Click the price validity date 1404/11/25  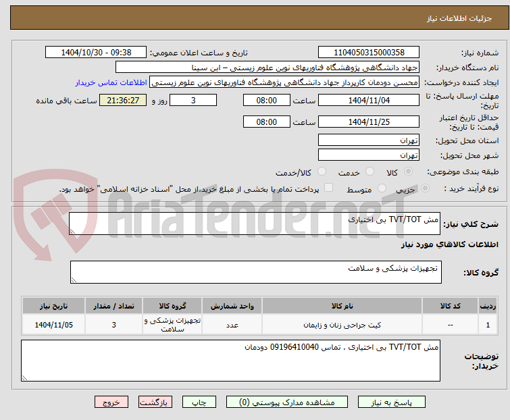[369, 122]
